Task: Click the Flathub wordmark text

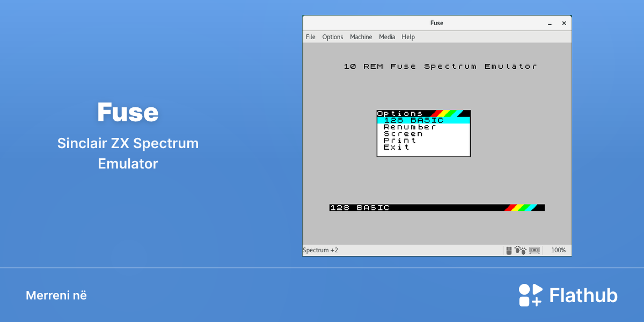Action: (583, 295)
